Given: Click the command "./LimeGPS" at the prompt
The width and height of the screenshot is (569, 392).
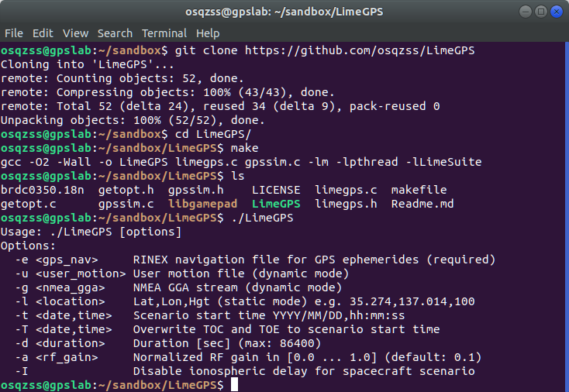Looking at the screenshot, I should coord(262,218).
